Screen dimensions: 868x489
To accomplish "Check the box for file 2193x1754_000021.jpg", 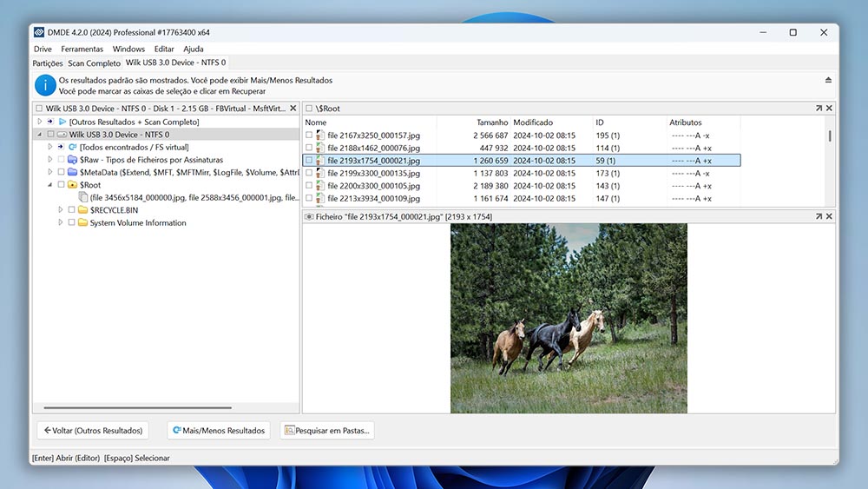I will coord(309,161).
